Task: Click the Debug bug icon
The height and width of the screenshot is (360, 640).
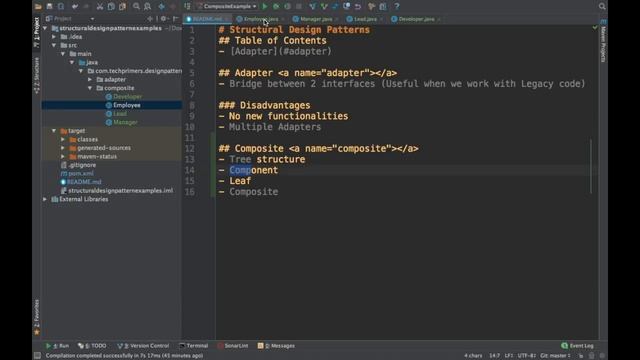Action: pos(276,7)
